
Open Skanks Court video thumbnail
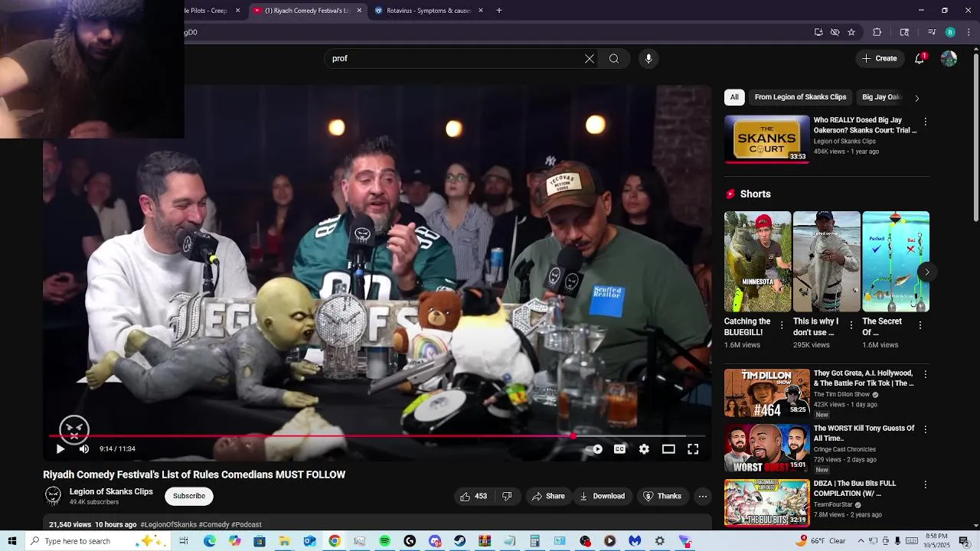click(x=766, y=139)
